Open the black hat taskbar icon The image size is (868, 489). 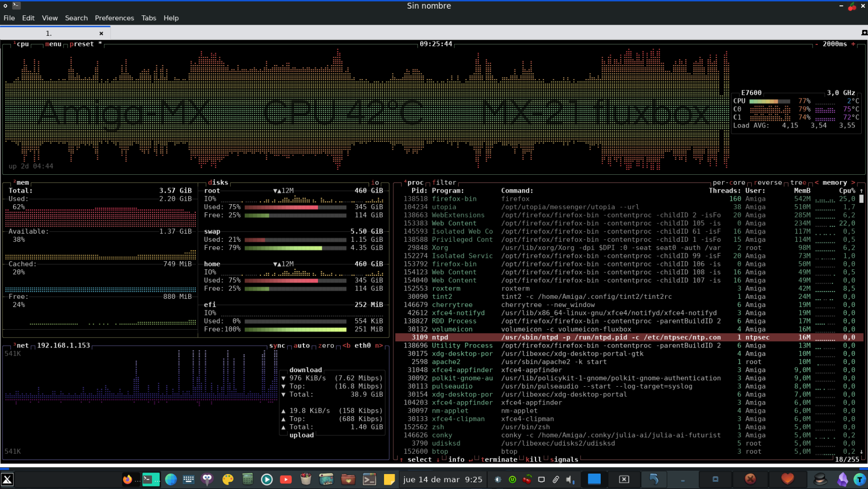(x=820, y=479)
